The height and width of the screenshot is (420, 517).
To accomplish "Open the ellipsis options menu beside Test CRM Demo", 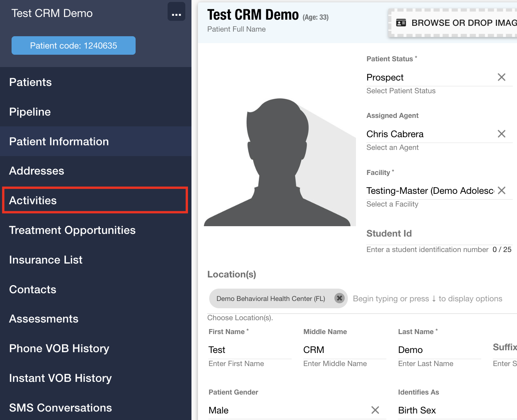I will pos(176,12).
